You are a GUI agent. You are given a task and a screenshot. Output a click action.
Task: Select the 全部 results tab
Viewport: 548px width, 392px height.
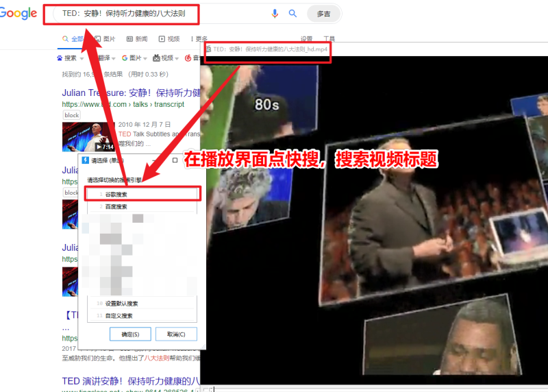[x=73, y=39]
